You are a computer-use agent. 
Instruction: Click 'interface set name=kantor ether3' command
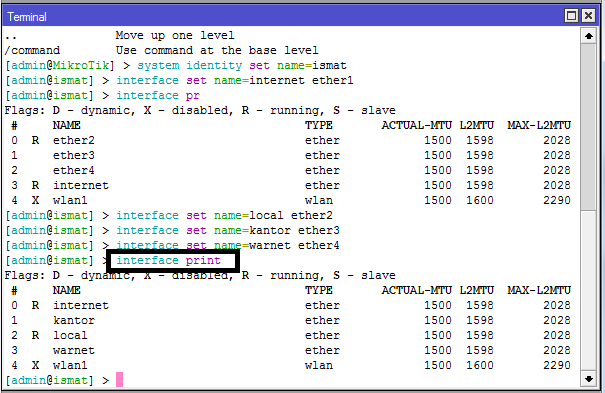pos(228,230)
